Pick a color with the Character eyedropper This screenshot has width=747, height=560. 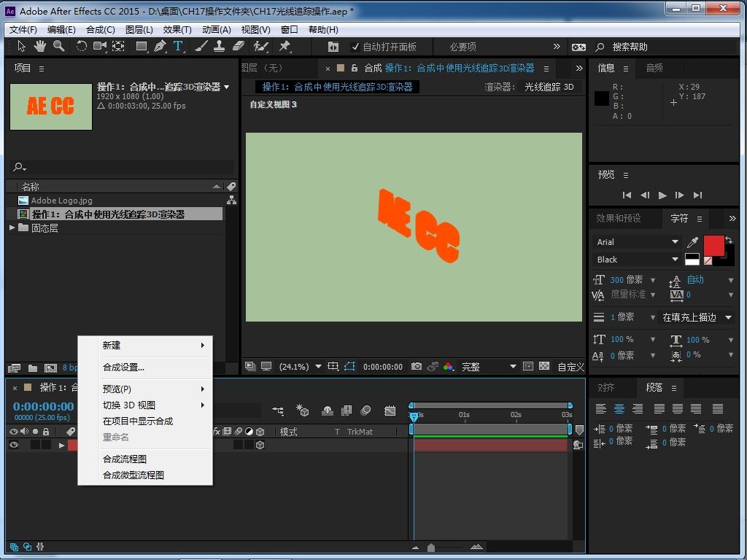tap(692, 242)
